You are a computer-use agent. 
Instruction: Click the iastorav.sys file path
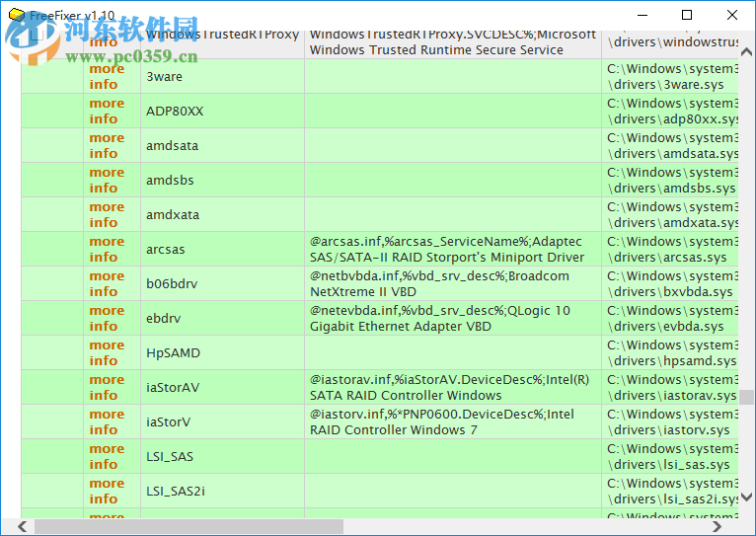pos(672,388)
